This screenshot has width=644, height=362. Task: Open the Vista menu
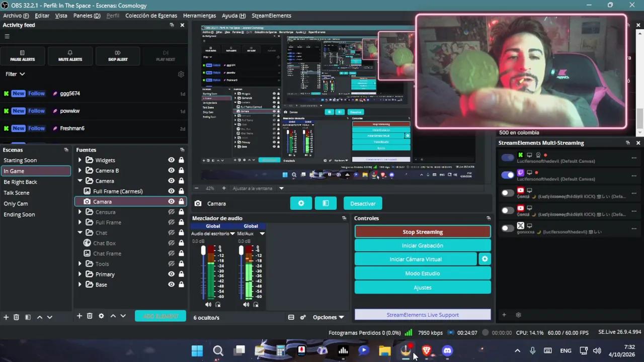pyautogui.click(x=61, y=16)
